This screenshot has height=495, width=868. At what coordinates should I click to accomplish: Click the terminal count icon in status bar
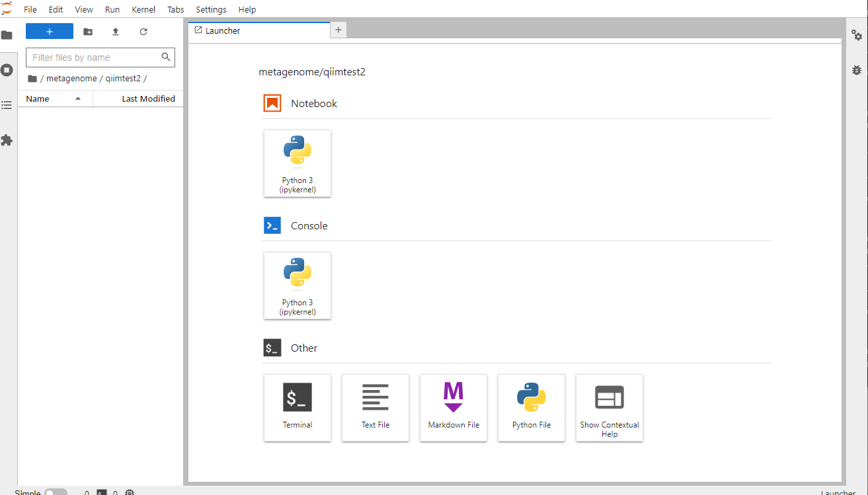click(102, 492)
